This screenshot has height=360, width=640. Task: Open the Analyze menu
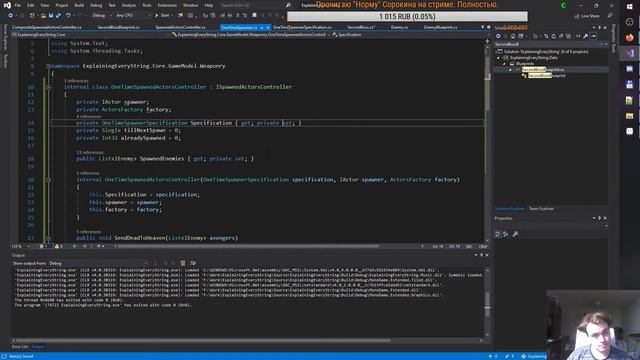pyautogui.click(x=129, y=5)
